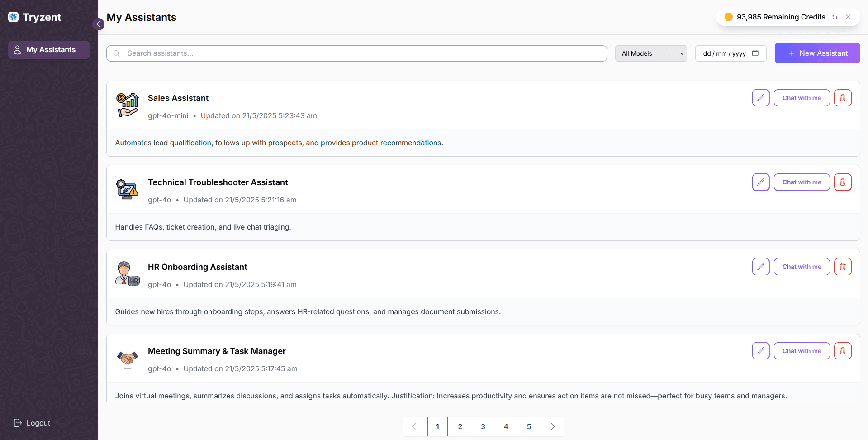
Task: Open My Assistants in sidebar
Action: (49, 50)
